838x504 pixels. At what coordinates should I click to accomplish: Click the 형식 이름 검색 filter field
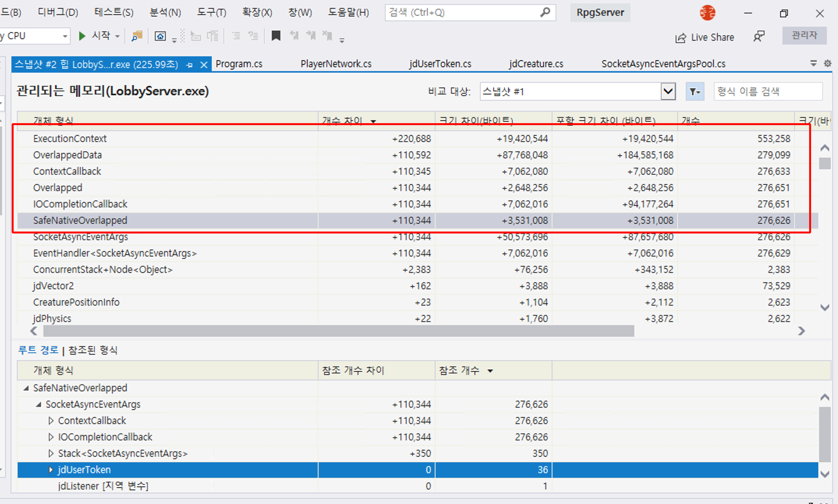point(768,92)
